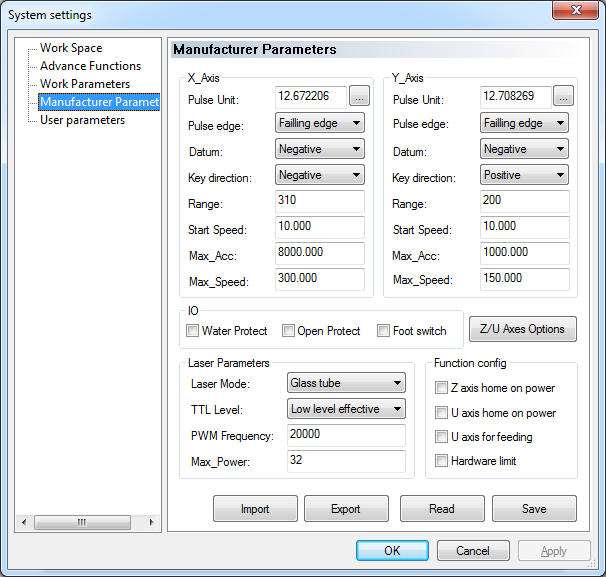This screenshot has width=606, height=577.
Task: Click the X_Axis Pulse Unit ellipsis button
Action: pos(359,97)
